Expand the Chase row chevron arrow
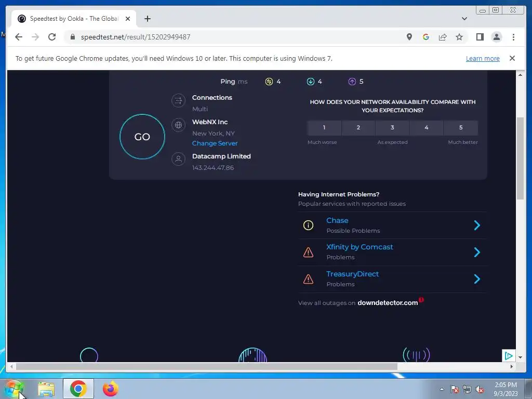Image resolution: width=532 pixels, height=399 pixels. (x=477, y=225)
